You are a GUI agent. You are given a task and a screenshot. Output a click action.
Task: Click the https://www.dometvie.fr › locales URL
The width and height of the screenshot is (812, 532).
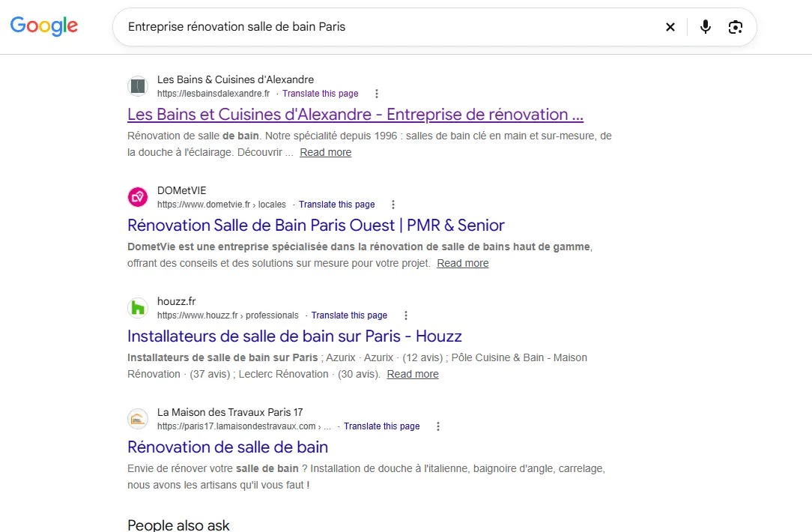tap(222, 205)
